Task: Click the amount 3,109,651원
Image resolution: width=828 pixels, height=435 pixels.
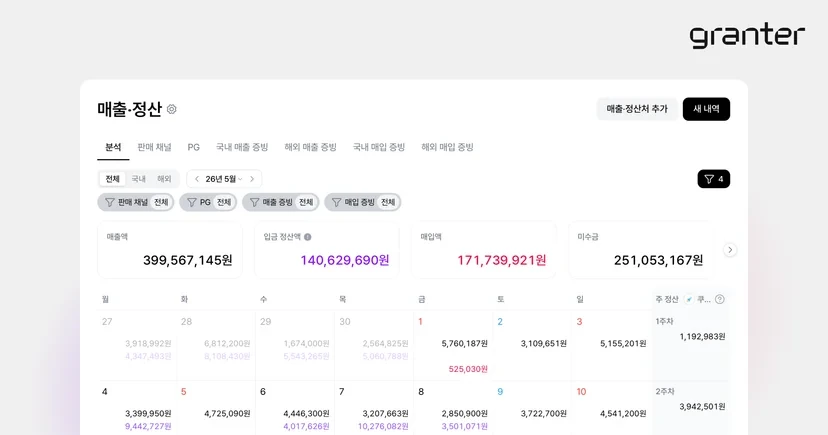Action: [x=543, y=344]
